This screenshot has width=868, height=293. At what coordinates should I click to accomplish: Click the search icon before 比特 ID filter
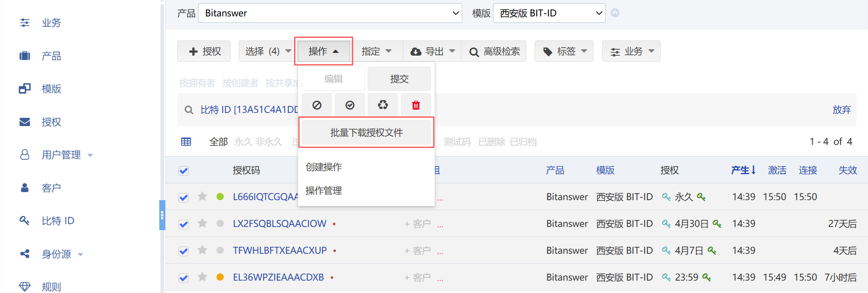click(x=189, y=110)
